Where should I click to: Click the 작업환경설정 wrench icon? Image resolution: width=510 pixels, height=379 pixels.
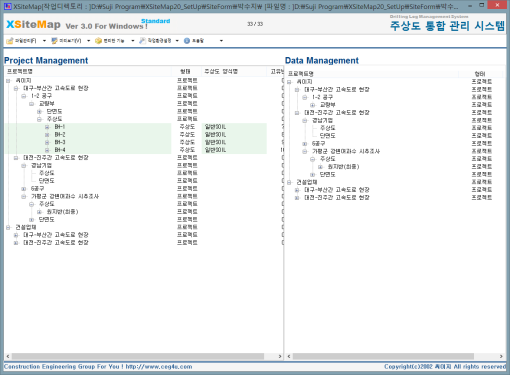[142, 41]
